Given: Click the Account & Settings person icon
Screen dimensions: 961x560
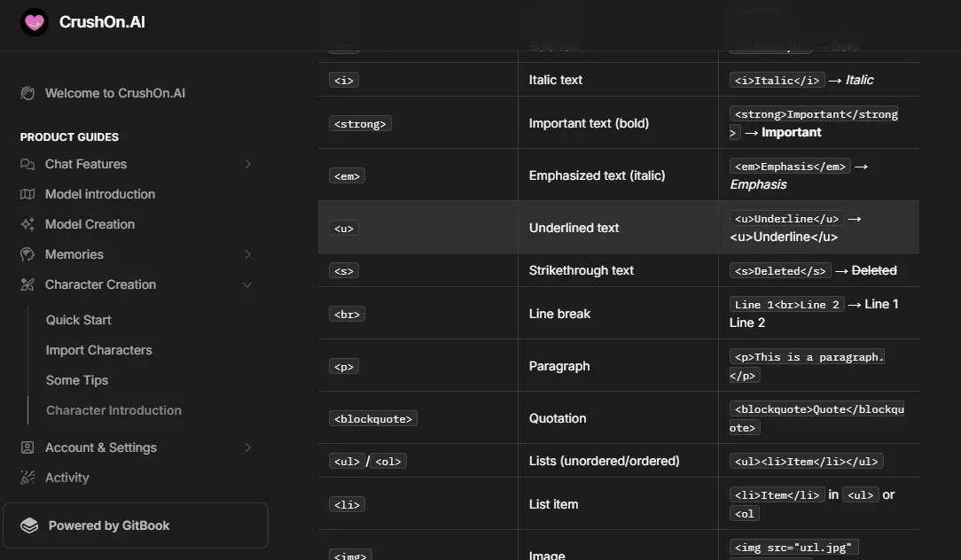Looking at the screenshot, I should click(x=27, y=447).
